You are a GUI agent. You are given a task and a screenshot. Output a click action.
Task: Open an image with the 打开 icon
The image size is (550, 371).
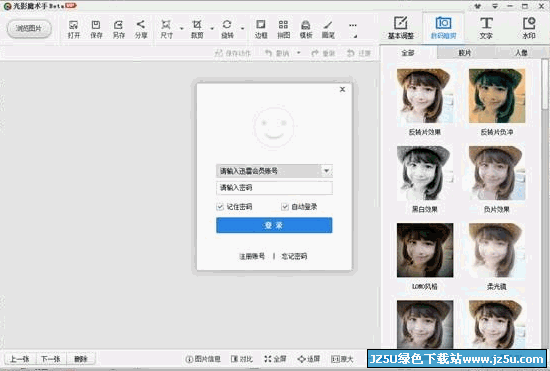click(74, 29)
